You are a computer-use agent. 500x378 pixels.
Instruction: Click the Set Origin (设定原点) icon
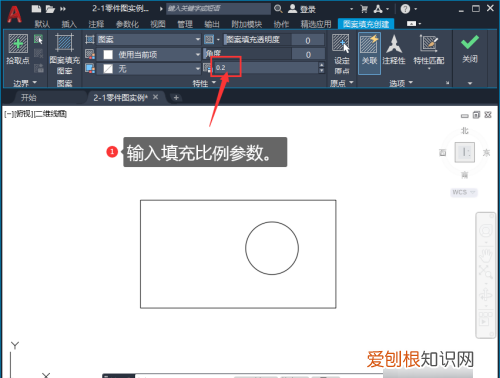pos(341,44)
